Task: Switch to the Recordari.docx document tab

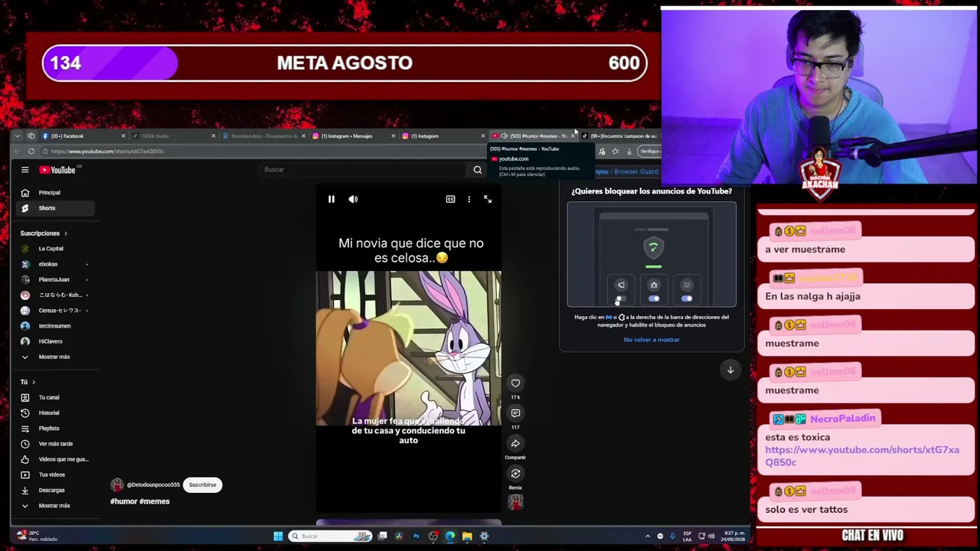Action: [263, 136]
